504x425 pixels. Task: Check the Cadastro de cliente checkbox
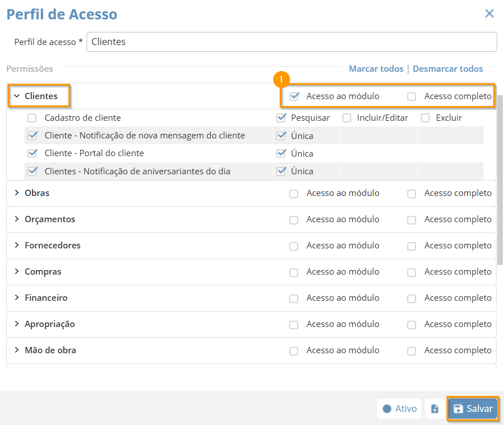click(x=32, y=118)
